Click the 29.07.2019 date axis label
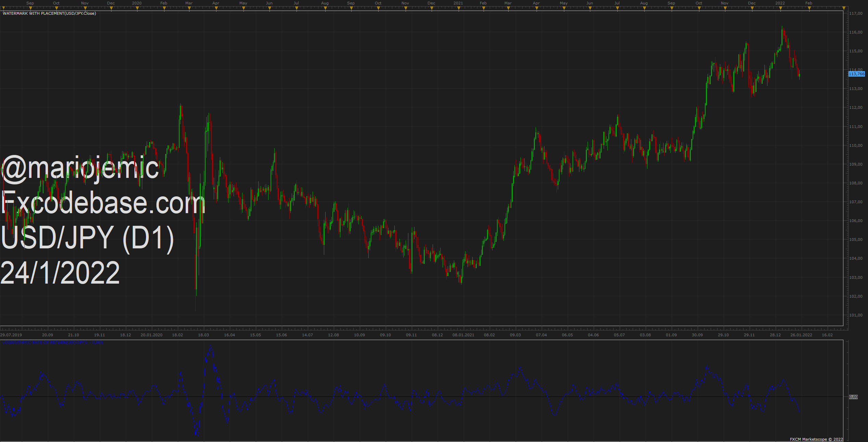This screenshot has width=868, height=442. click(11, 335)
